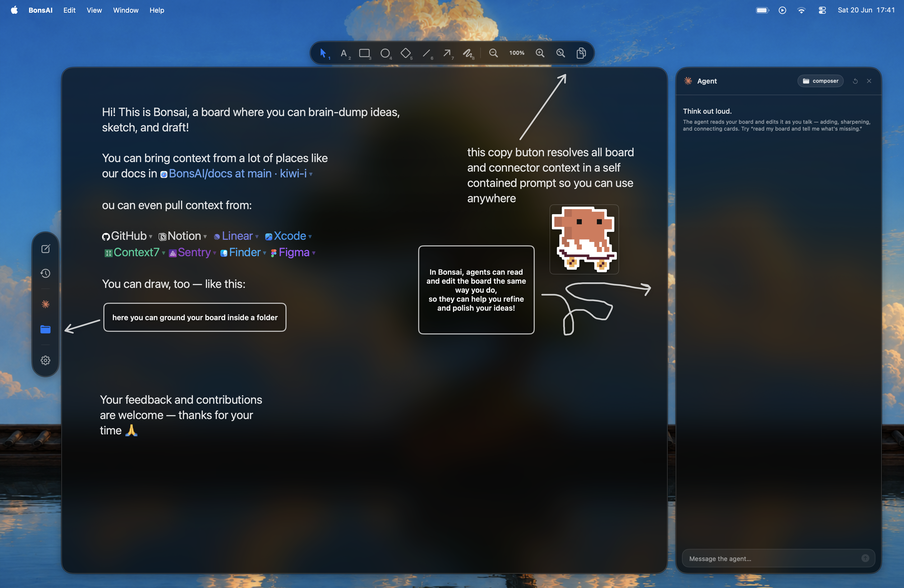The width and height of the screenshot is (904, 588).
Task: Open the folder grounding button in sidebar
Action: pyautogui.click(x=45, y=329)
